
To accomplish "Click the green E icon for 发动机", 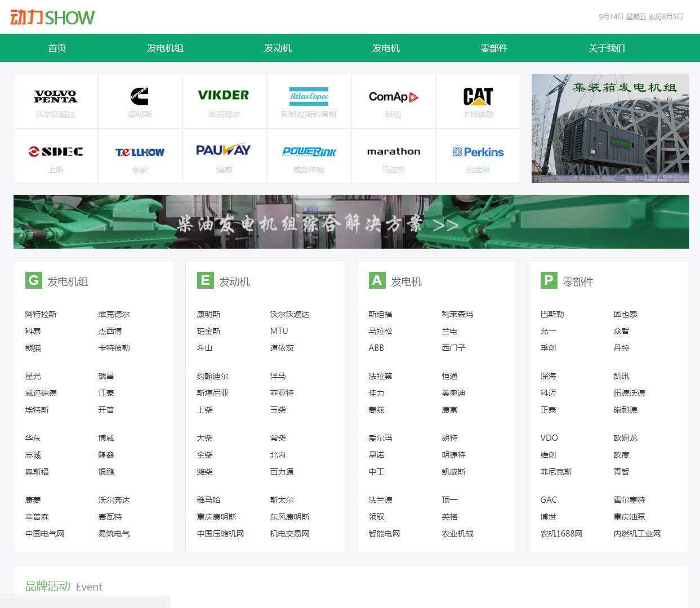I will 206,280.
